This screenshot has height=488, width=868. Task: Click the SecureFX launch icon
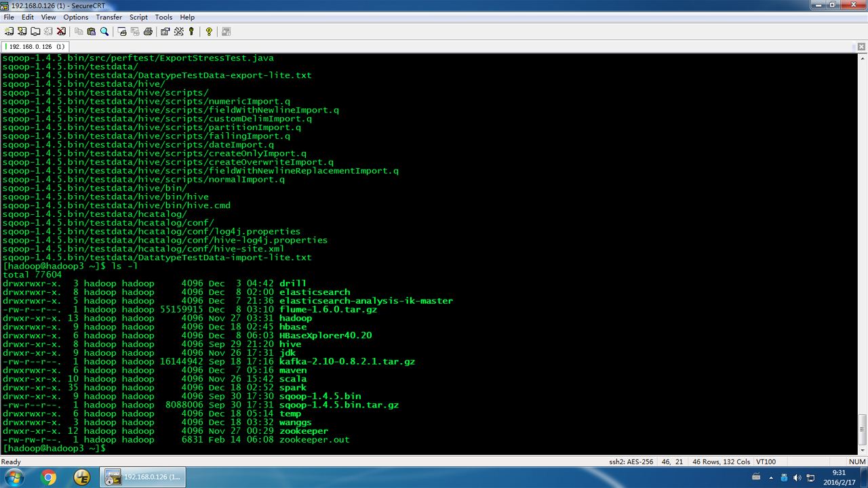pos(226,31)
